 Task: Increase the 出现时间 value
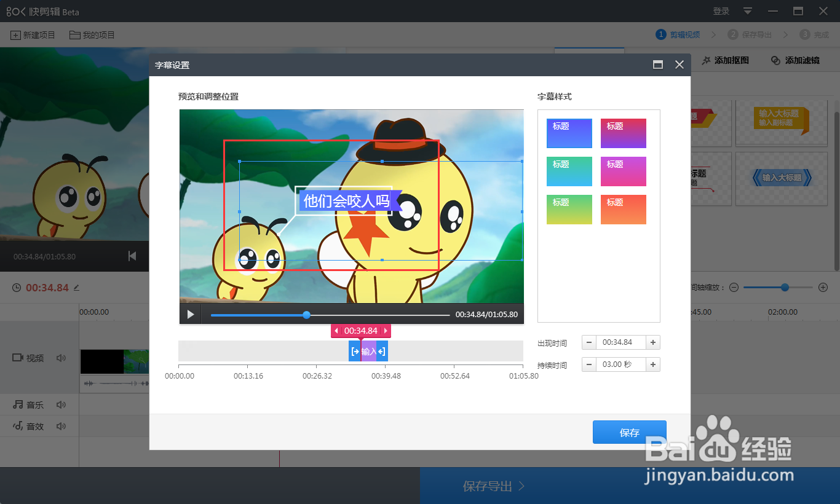pyautogui.click(x=653, y=342)
